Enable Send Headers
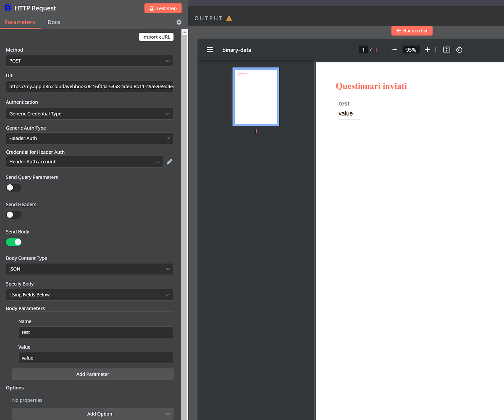Screen dimensions: 504x420 [x=13, y=215]
